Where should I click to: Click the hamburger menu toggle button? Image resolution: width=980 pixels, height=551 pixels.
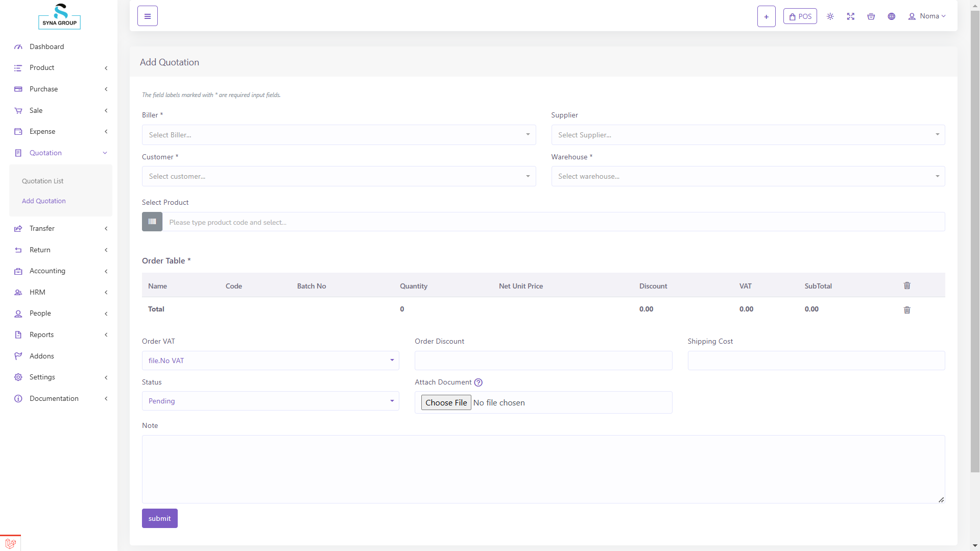[x=147, y=16]
